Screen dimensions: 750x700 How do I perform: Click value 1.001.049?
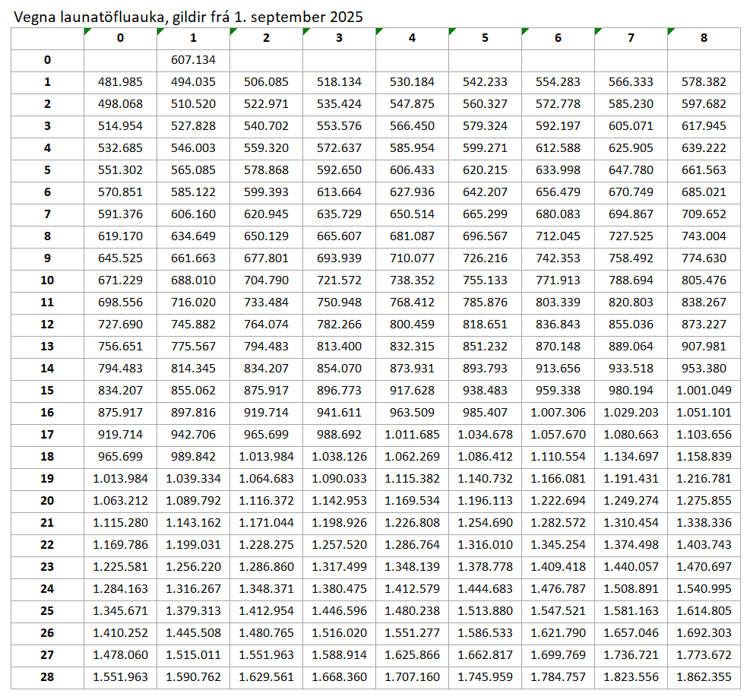(704, 391)
